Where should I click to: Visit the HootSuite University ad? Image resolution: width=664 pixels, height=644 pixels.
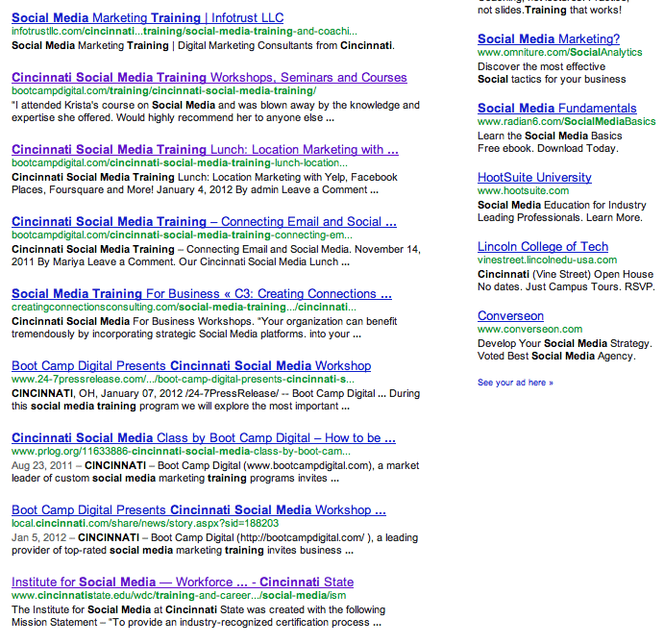pos(534,177)
